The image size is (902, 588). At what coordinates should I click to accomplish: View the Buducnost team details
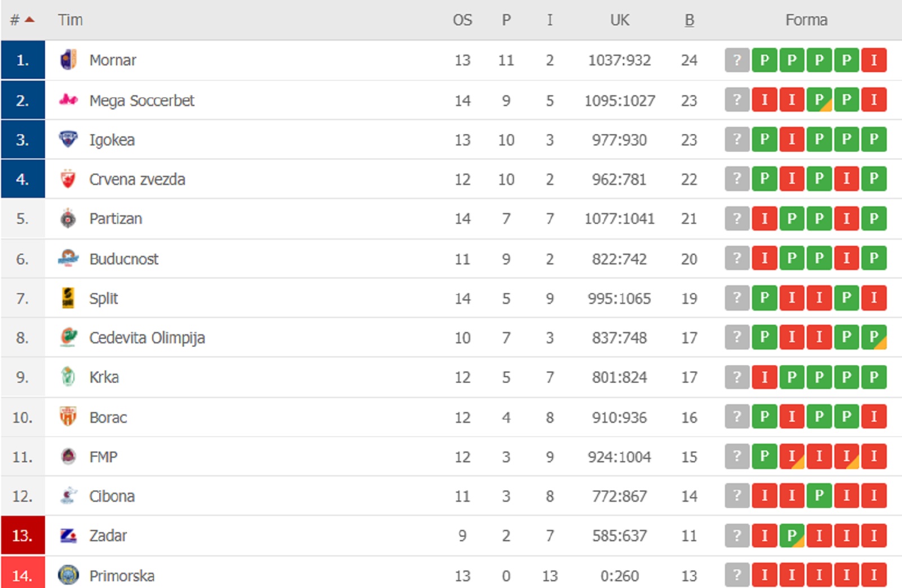[123, 259]
